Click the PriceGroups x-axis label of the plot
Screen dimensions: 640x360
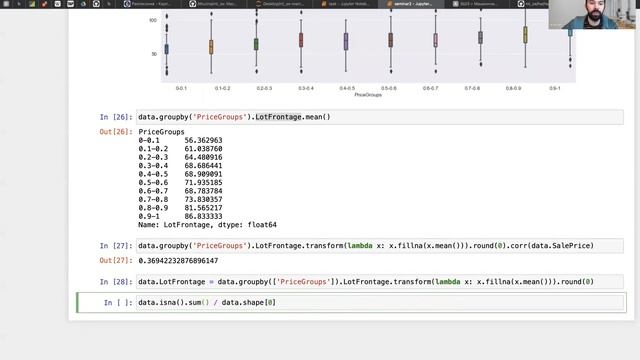pyautogui.click(x=368, y=95)
